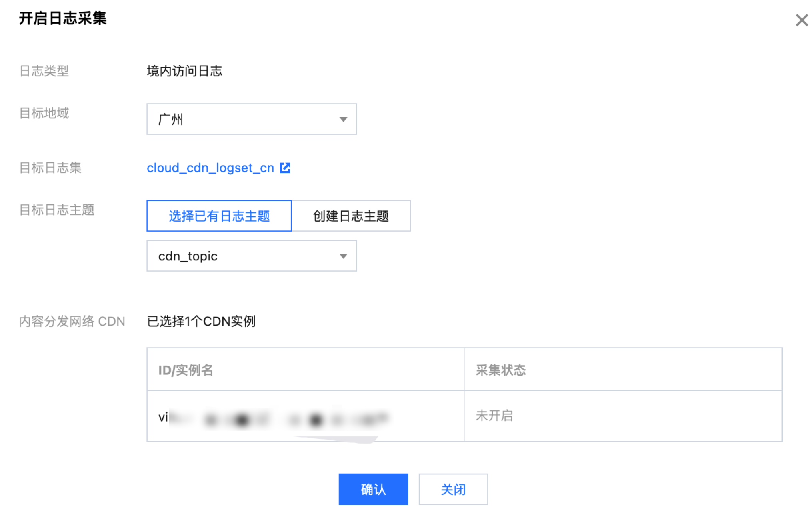The height and width of the screenshot is (510, 812).
Task: Click the 采集状态 column header
Action: pyautogui.click(x=500, y=370)
